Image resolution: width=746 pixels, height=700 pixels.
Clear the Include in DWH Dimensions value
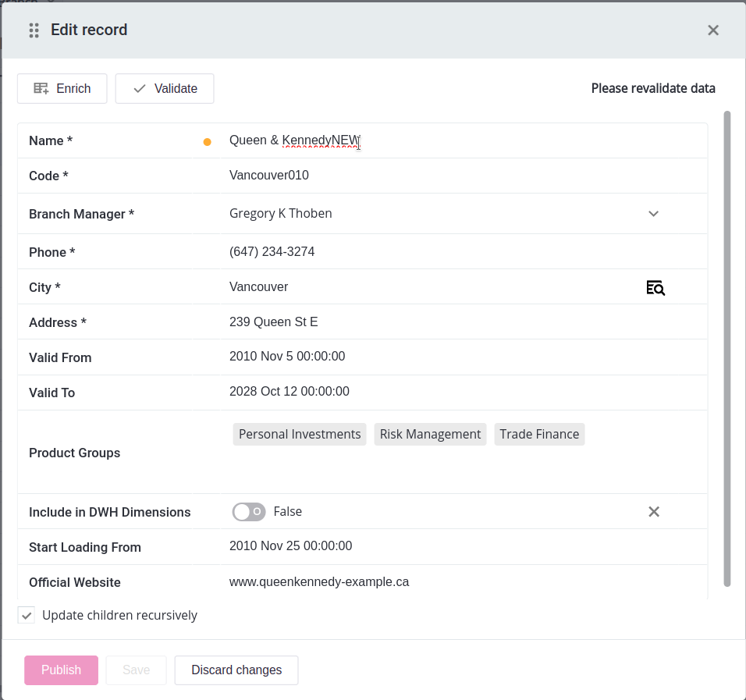click(x=654, y=512)
